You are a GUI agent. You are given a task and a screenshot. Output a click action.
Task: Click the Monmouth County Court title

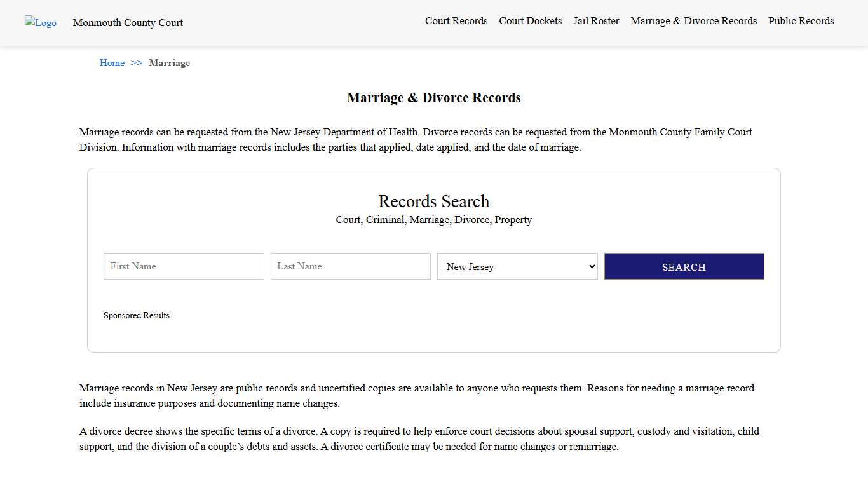[127, 23]
